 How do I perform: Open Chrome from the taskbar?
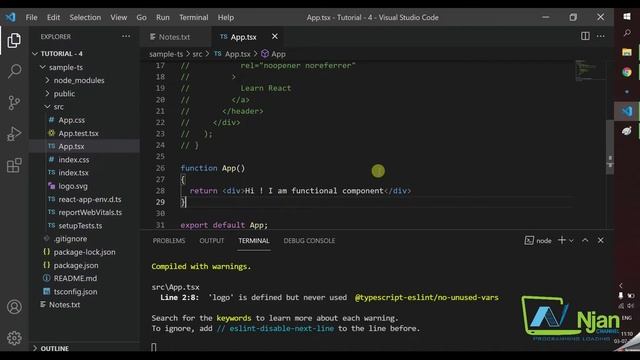[627, 72]
